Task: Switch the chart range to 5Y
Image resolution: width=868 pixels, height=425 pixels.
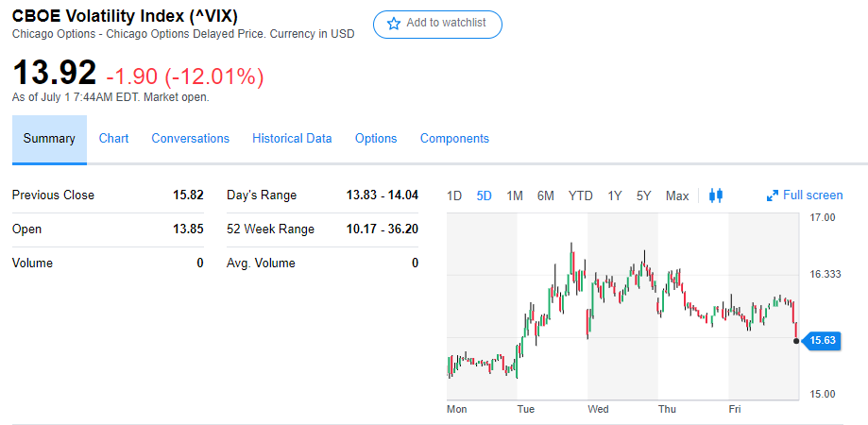Action: click(643, 195)
